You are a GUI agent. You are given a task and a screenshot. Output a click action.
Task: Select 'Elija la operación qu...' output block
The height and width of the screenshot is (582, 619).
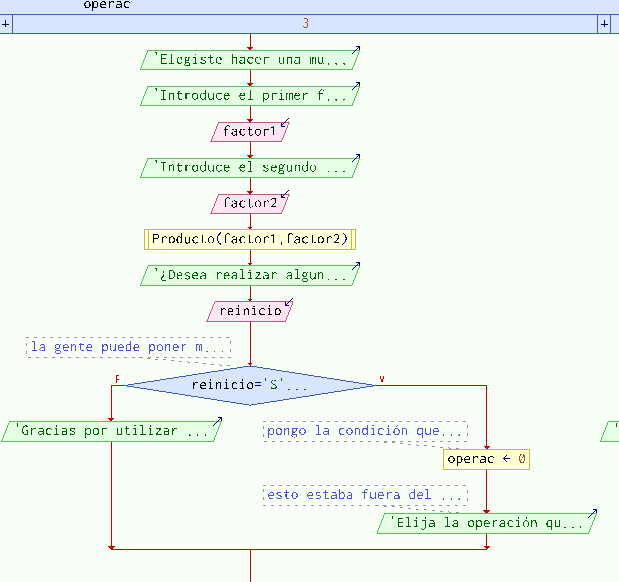click(x=487, y=524)
